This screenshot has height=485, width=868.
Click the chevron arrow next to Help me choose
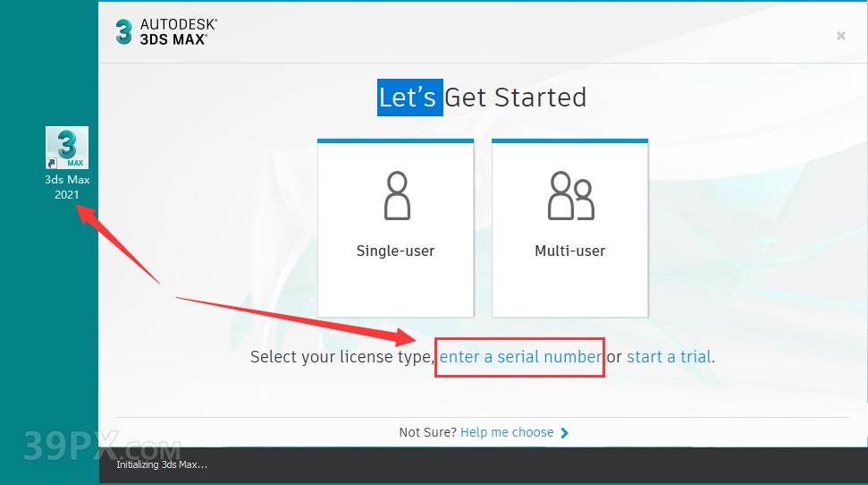pyautogui.click(x=564, y=433)
